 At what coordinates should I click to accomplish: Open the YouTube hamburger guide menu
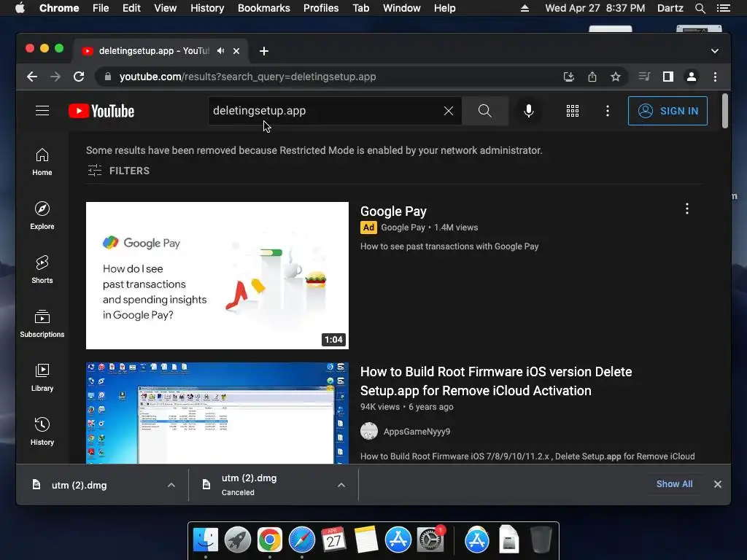click(x=42, y=111)
